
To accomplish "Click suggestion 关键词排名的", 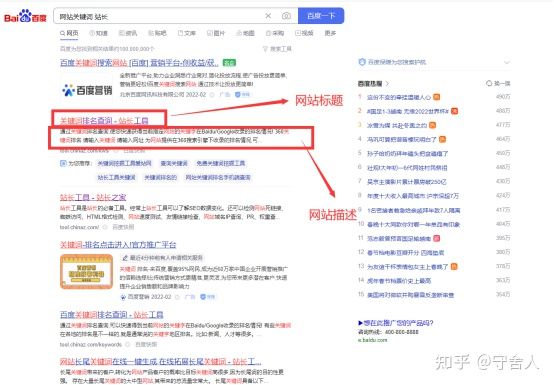I will (x=160, y=177).
